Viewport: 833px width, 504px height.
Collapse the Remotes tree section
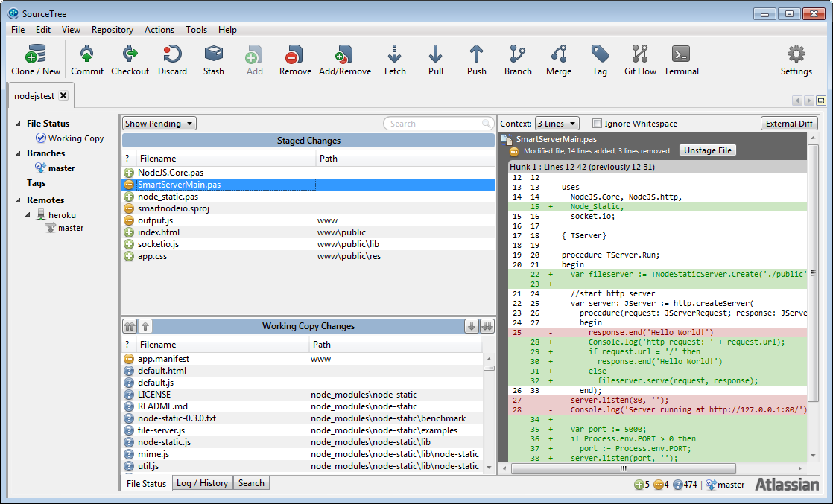pyautogui.click(x=19, y=200)
